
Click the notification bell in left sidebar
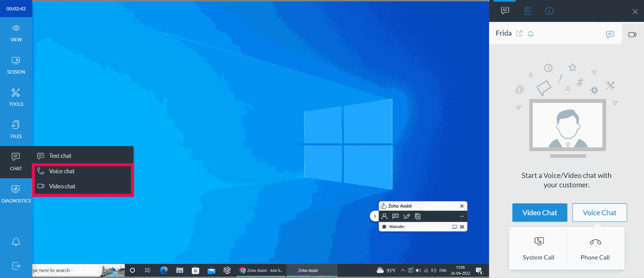pyautogui.click(x=16, y=242)
